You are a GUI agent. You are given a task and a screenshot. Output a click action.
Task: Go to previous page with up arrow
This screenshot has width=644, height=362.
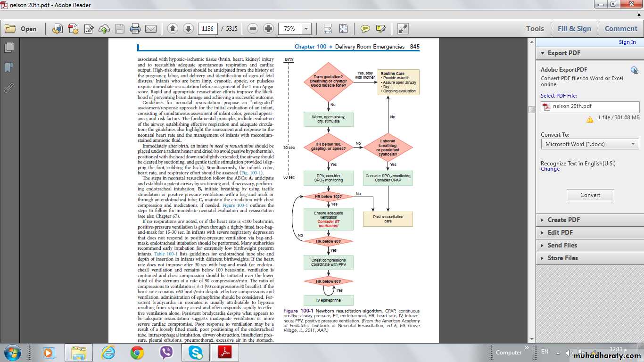tap(173, 29)
